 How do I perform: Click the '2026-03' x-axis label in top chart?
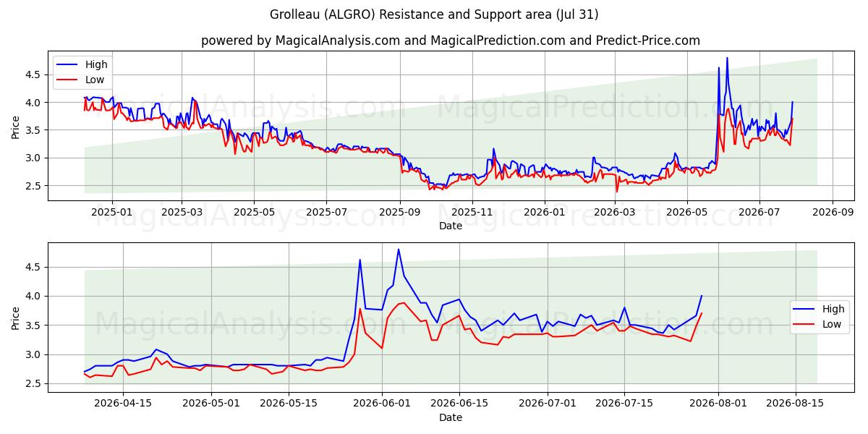[x=613, y=212]
